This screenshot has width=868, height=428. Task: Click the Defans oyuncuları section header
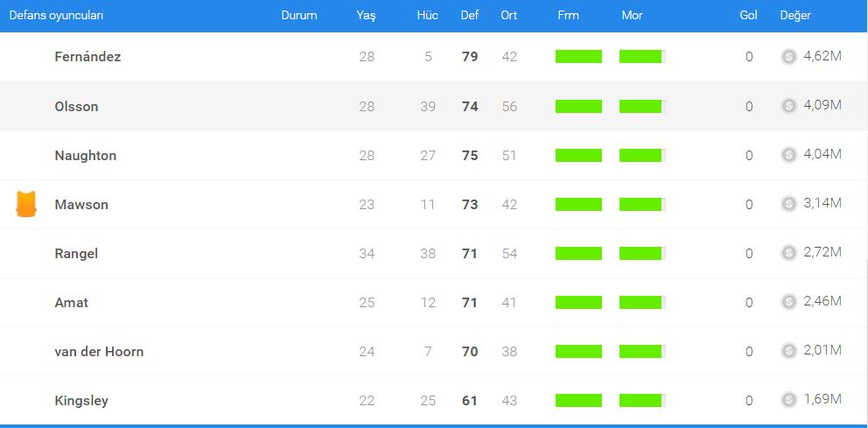click(56, 16)
